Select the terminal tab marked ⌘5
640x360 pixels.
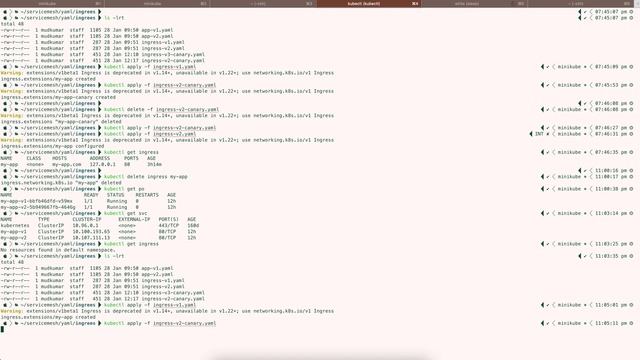[474, 4]
